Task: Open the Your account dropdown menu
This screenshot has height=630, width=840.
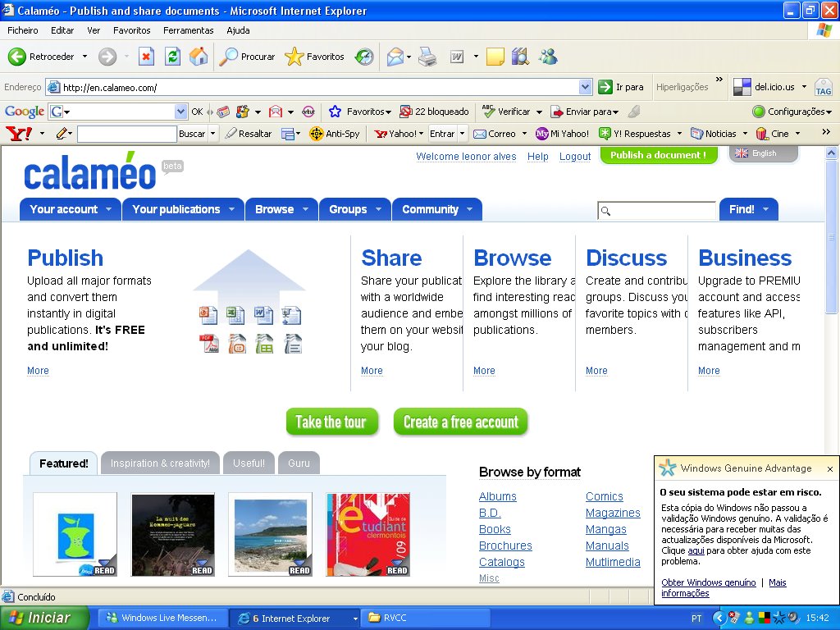Action: (71, 209)
